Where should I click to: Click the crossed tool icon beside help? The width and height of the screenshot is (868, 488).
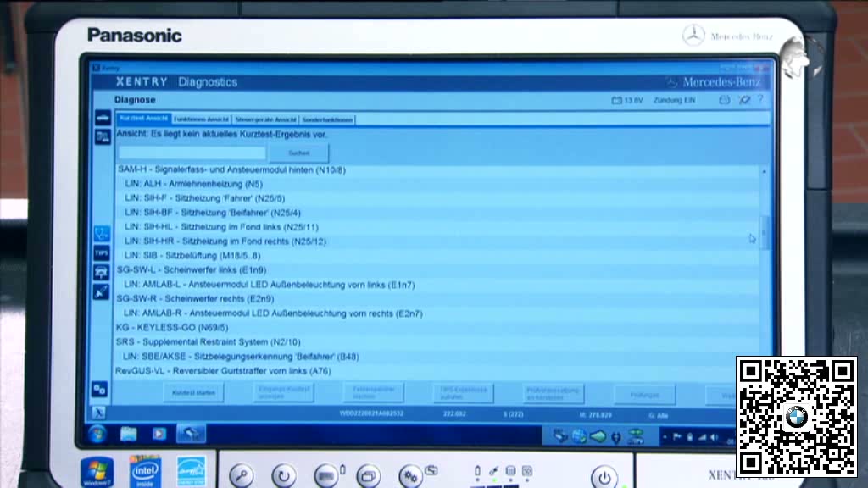click(744, 100)
